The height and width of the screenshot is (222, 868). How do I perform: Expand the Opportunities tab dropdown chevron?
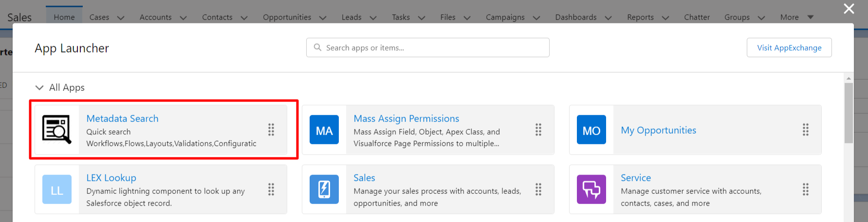323,18
